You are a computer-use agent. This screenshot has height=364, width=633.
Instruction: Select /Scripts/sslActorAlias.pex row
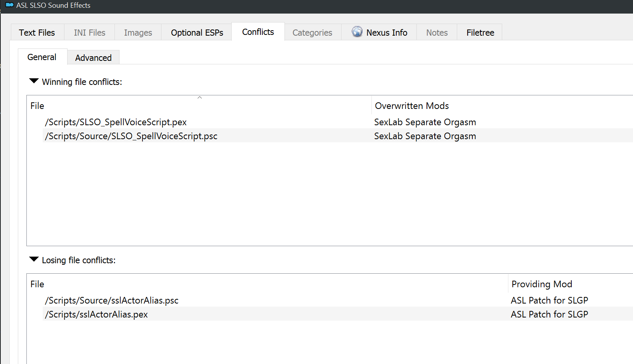[338, 314]
